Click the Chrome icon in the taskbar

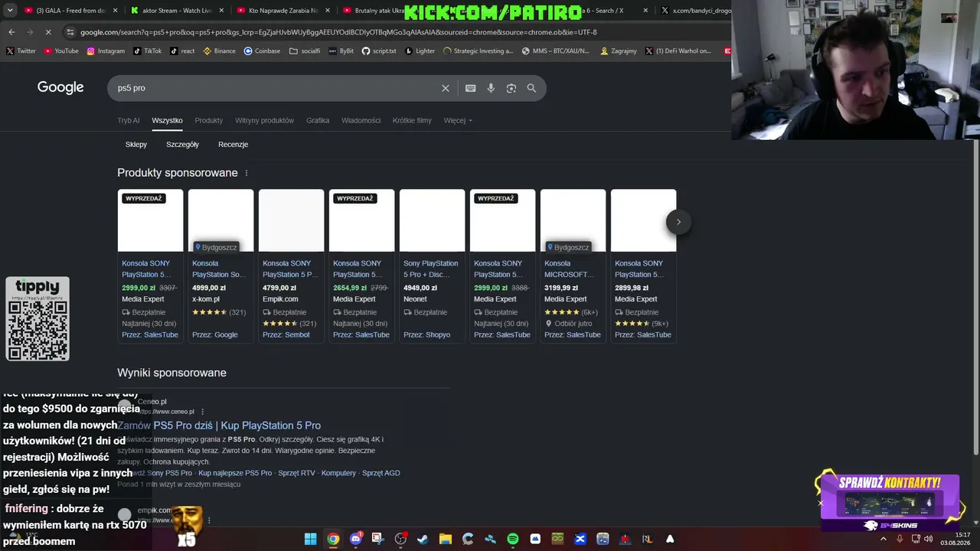pos(333,539)
